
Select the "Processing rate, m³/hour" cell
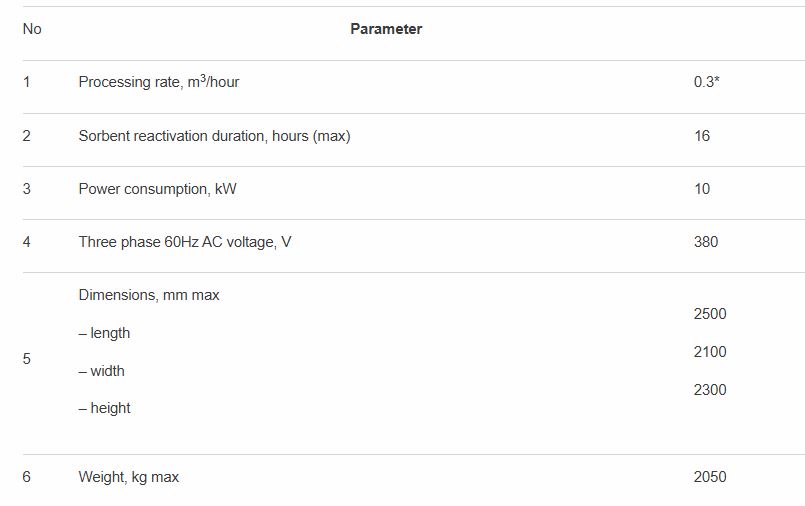pyautogui.click(x=159, y=82)
